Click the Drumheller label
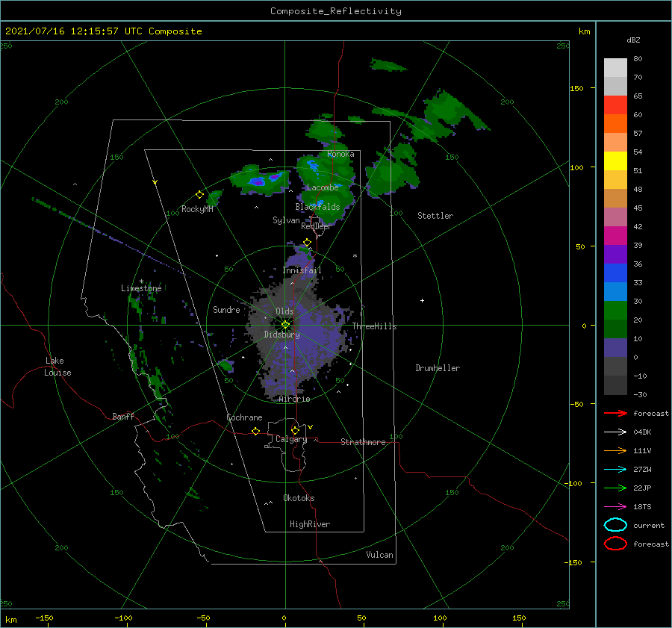The width and height of the screenshot is (672, 628). click(438, 368)
